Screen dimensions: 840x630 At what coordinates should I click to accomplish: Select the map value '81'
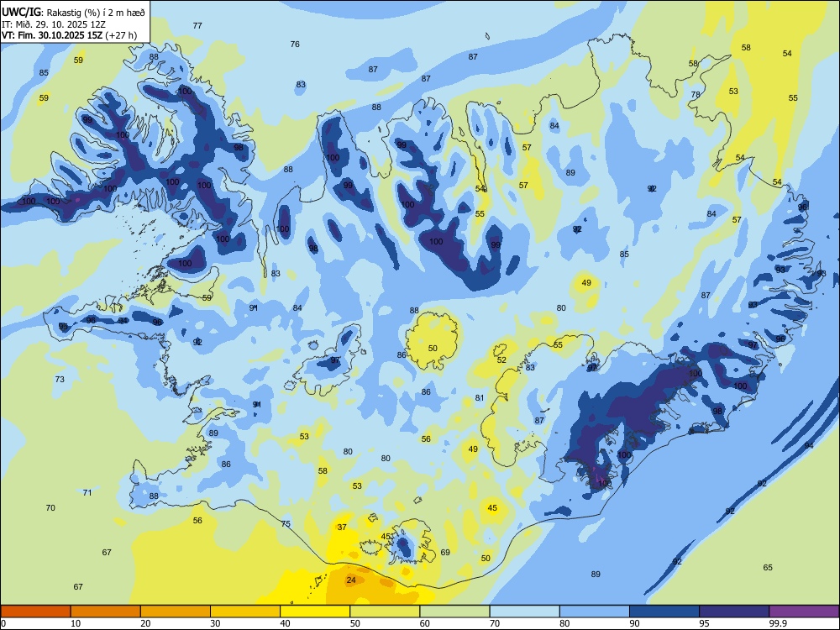(480, 397)
